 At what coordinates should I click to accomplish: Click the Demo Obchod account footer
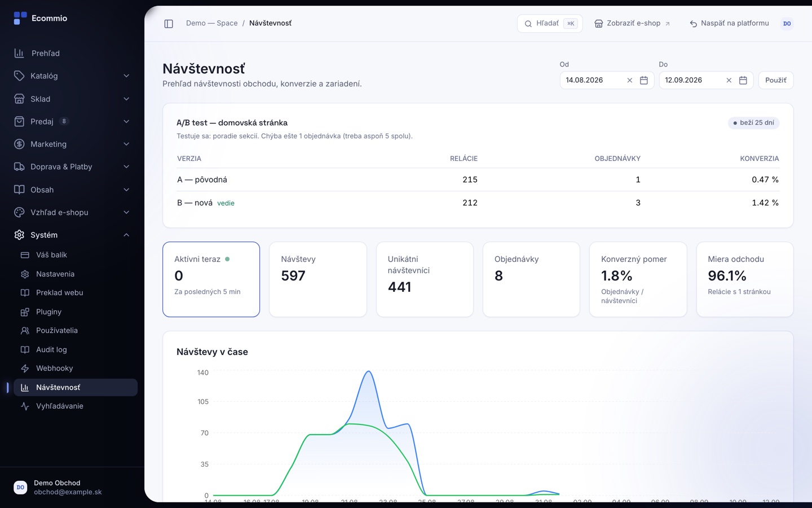pos(72,487)
